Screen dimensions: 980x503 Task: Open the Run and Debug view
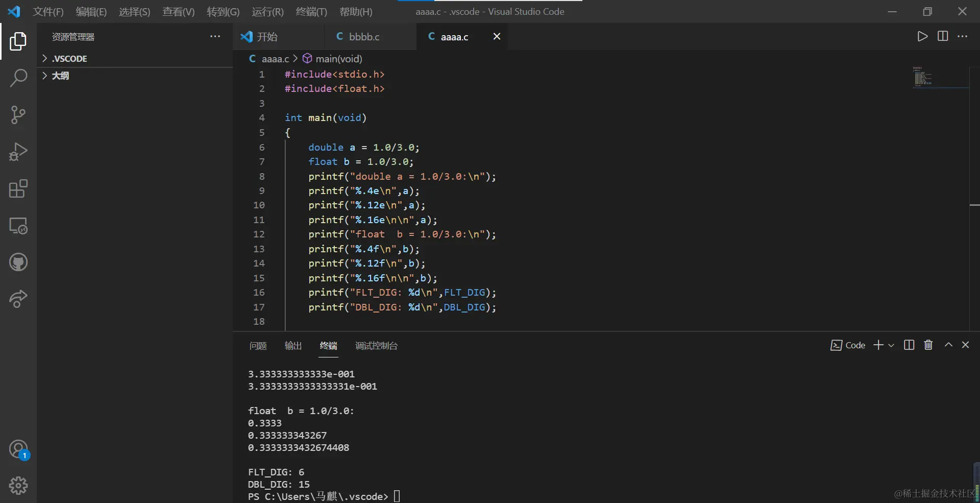(18, 152)
